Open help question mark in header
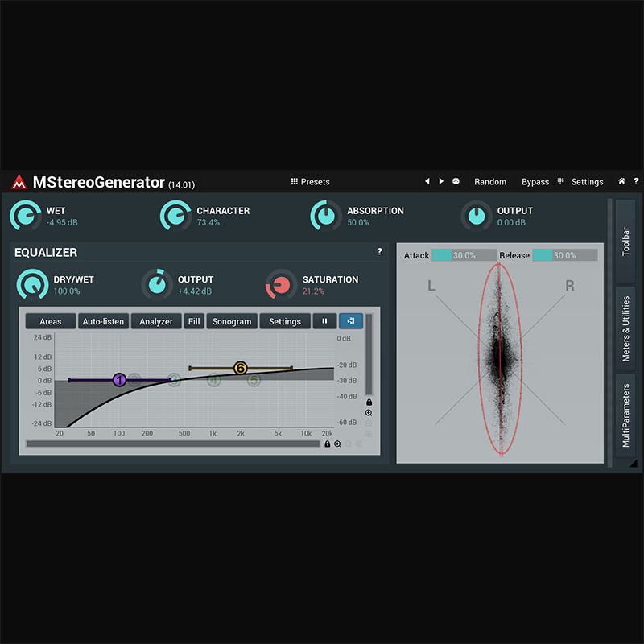Screen dimensions: 644x644 pyautogui.click(x=636, y=181)
